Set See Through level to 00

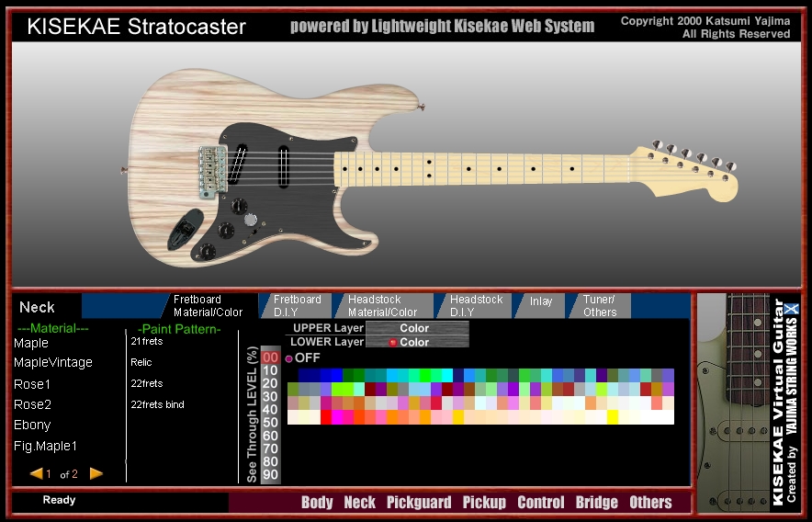270,357
